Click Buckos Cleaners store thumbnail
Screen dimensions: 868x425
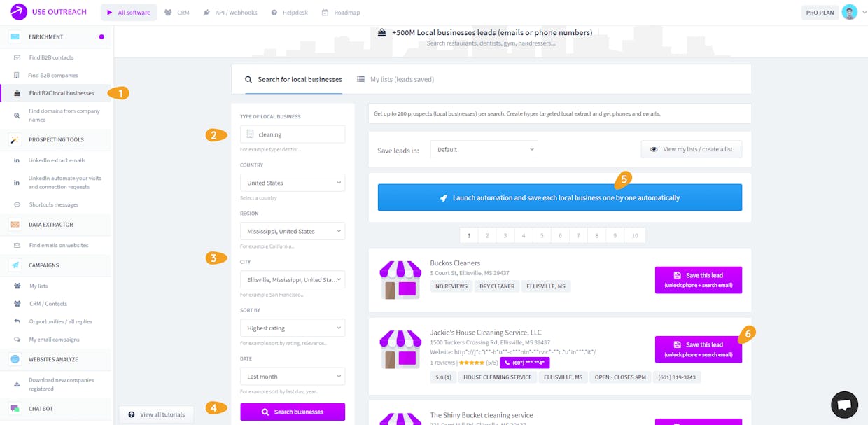(400, 280)
